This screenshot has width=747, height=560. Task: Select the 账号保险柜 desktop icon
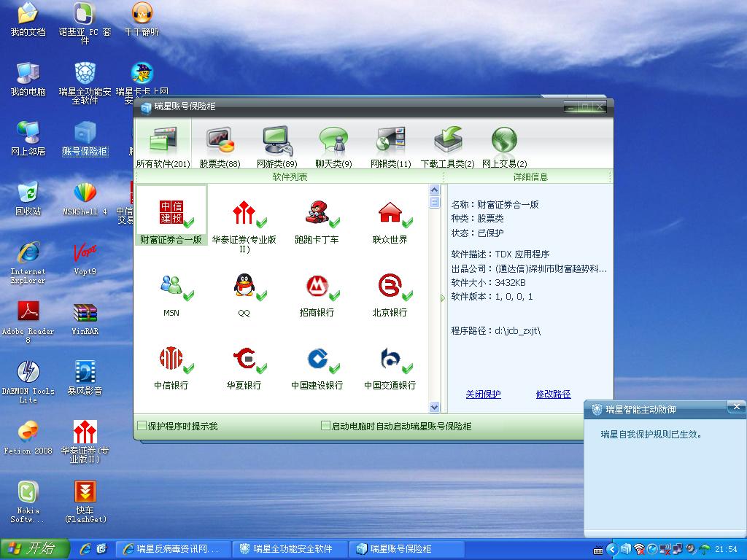tap(85, 139)
